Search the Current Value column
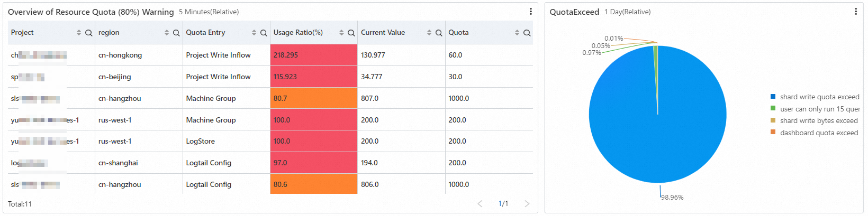Screen dimensions: 868x216 (x=439, y=33)
